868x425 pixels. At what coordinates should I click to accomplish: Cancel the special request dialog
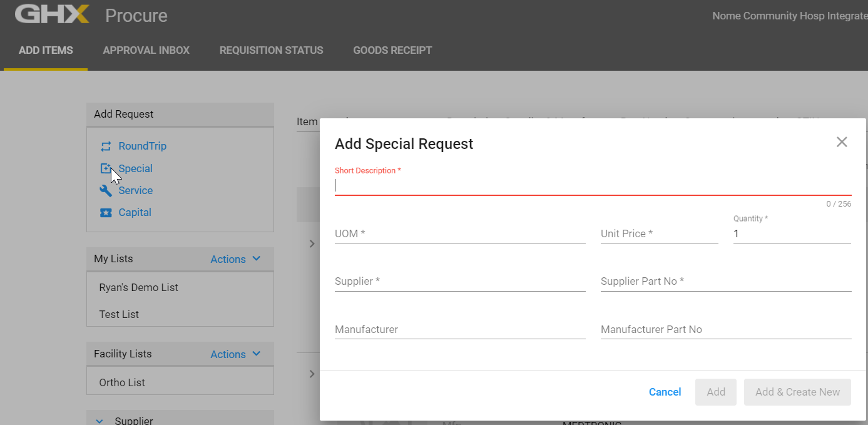click(665, 392)
